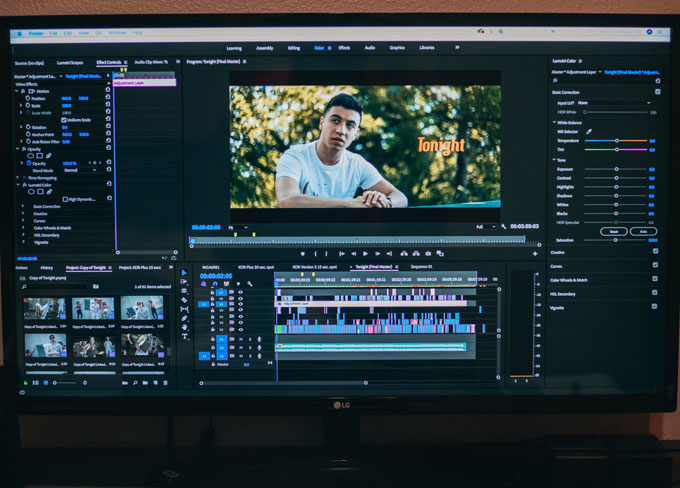This screenshot has width=680, height=488.
Task: Click the Comparison View button
Action: point(440,254)
